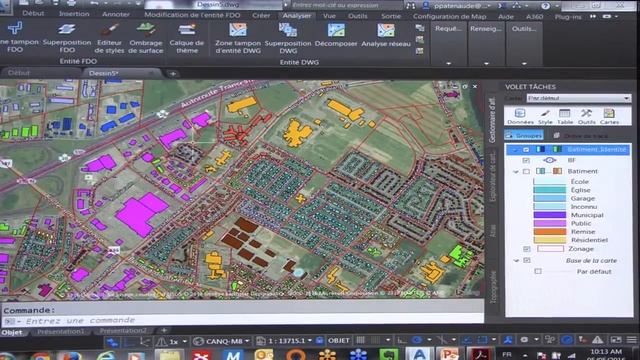
Task: Switch to the Annoter ribbon tab
Action: click(116, 14)
